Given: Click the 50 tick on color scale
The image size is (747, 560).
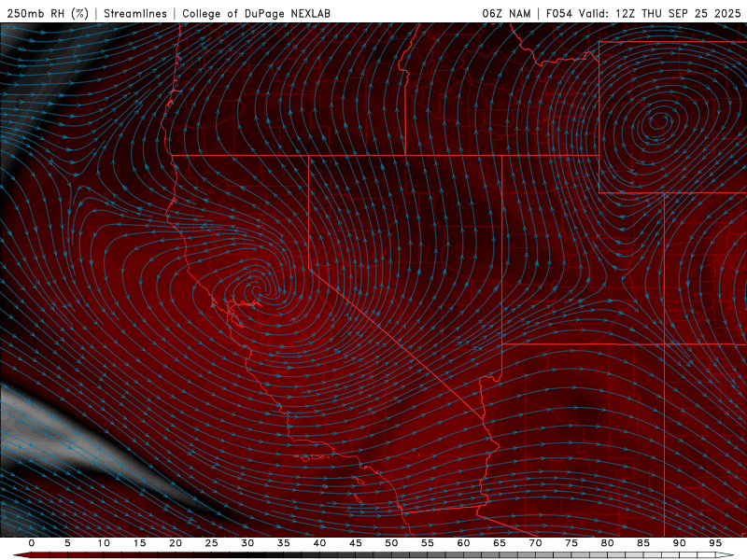Looking at the screenshot, I should pos(391,543).
